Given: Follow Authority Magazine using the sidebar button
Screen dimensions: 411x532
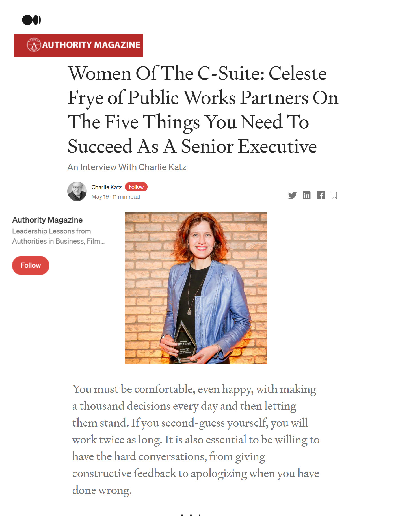Looking at the screenshot, I should pyautogui.click(x=31, y=265).
